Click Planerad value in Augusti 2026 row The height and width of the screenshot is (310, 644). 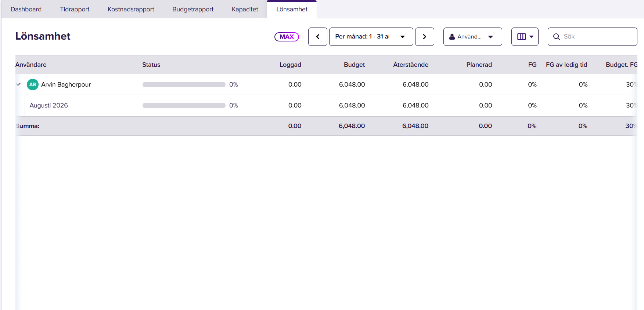pyautogui.click(x=485, y=105)
